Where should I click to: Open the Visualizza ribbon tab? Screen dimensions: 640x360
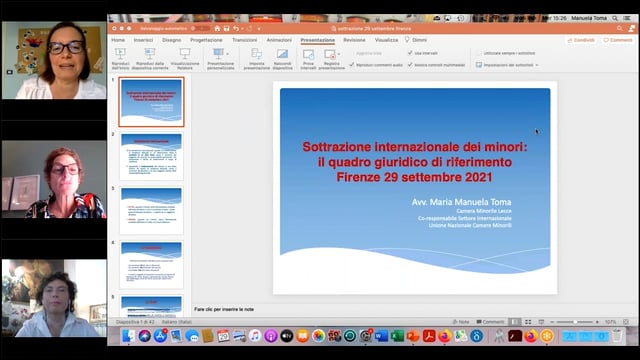coord(386,40)
